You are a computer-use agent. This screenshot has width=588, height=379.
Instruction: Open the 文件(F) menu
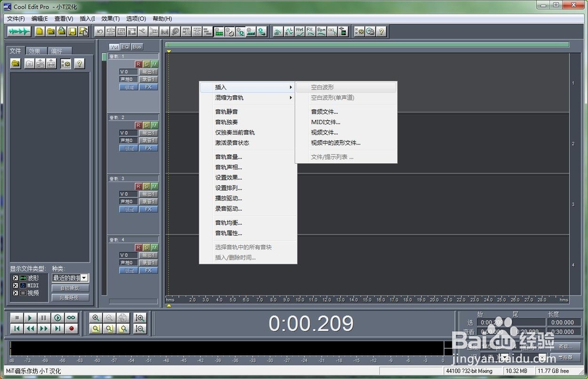click(x=16, y=18)
